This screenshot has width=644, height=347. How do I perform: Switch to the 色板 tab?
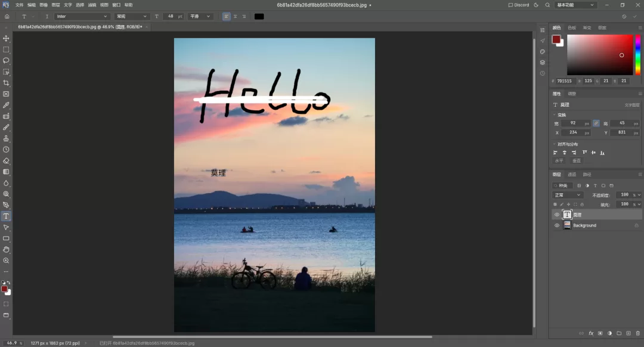click(x=572, y=28)
